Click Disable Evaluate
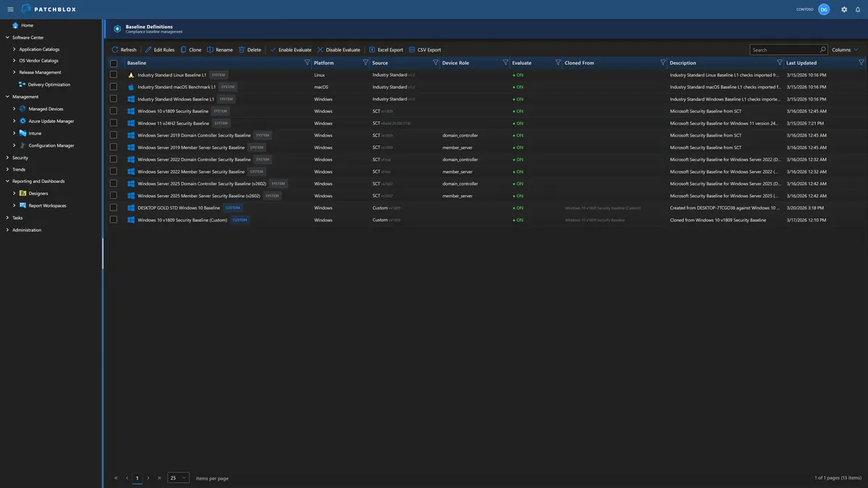The image size is (868, 488). [x=339, y=50]
